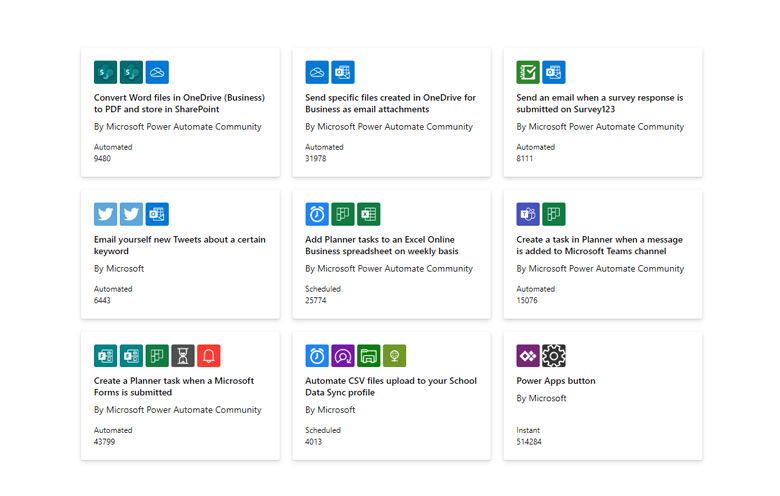The image size is (780, 496).
Task: Click the gear icon in the Power Apps button card
Action: coord(554,355)
